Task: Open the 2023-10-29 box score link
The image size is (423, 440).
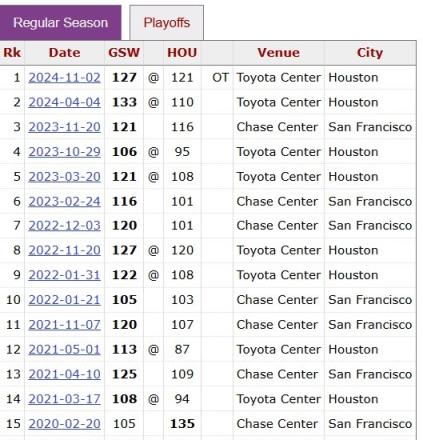Action: click(x=64, y=152)
